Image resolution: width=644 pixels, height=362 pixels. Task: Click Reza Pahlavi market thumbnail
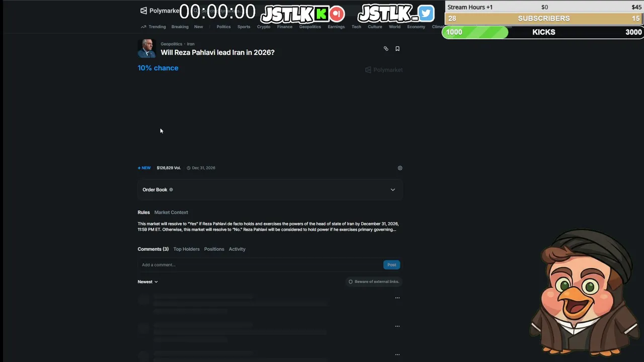tap(147, 48)
